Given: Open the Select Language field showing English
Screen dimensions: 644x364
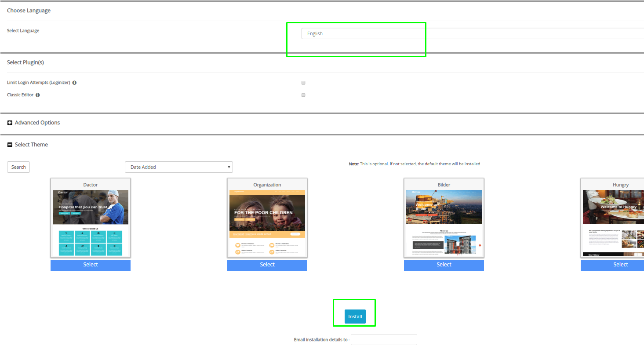Looking at the screenshot, I should click(x=363, y=33).
